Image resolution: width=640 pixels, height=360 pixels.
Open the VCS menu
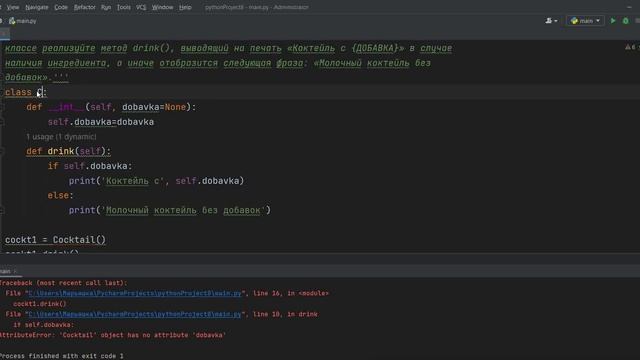pos(141,7)
